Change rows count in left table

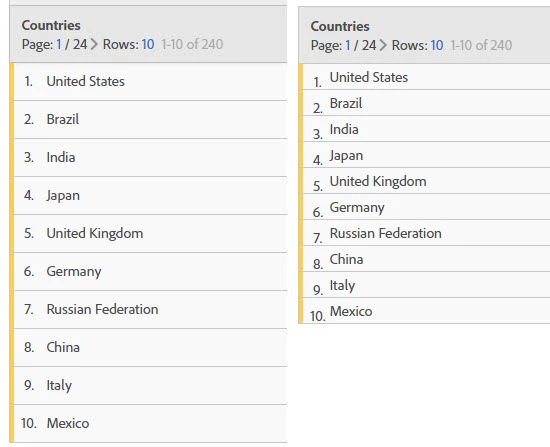(x=148, y=44)
